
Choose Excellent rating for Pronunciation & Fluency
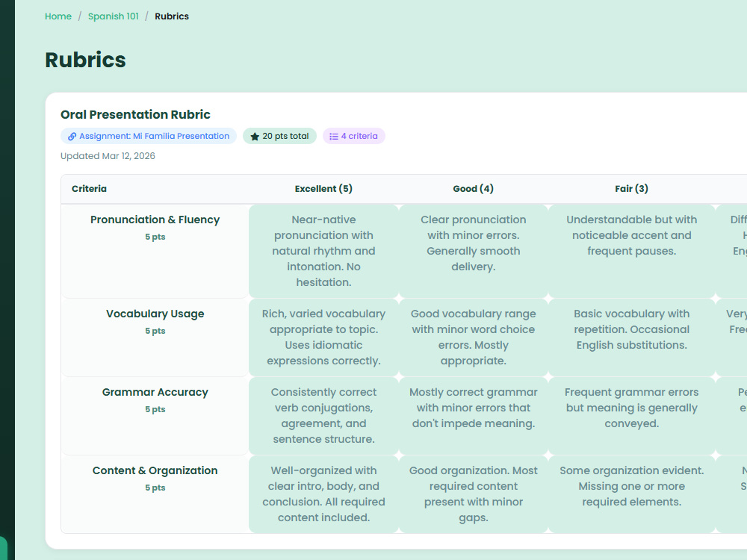pos(323,251)
